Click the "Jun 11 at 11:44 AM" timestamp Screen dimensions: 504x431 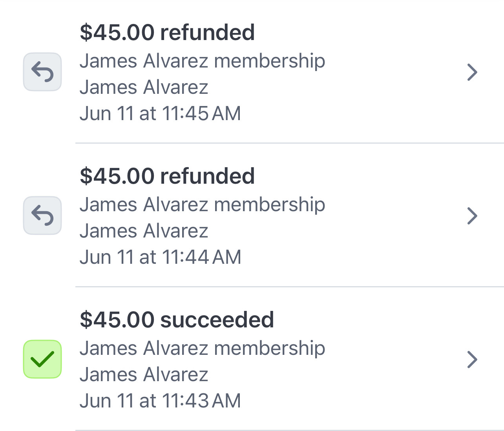160,257
